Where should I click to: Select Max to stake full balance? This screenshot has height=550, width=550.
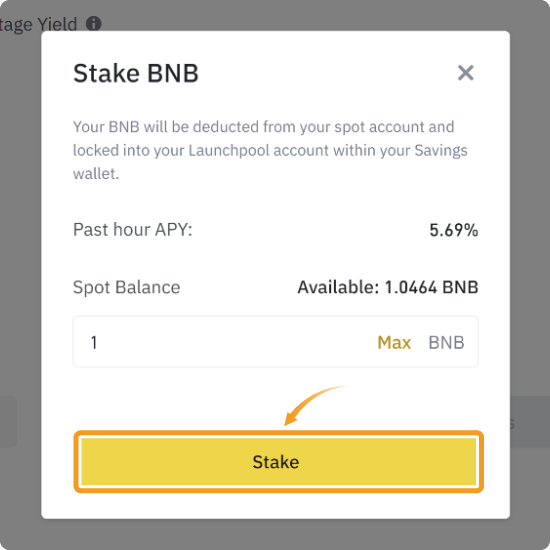point(394,342)
